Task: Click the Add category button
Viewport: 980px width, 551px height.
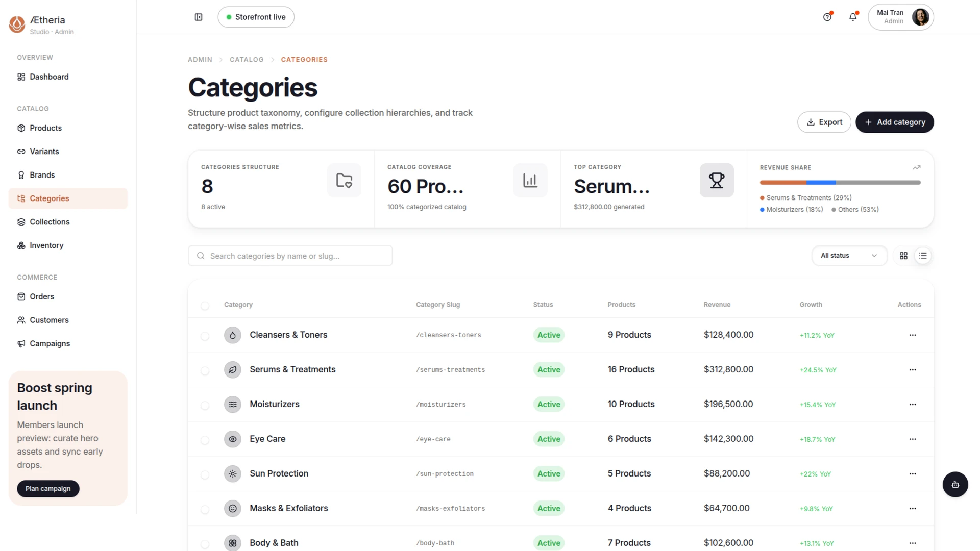Action: point(895,122)
